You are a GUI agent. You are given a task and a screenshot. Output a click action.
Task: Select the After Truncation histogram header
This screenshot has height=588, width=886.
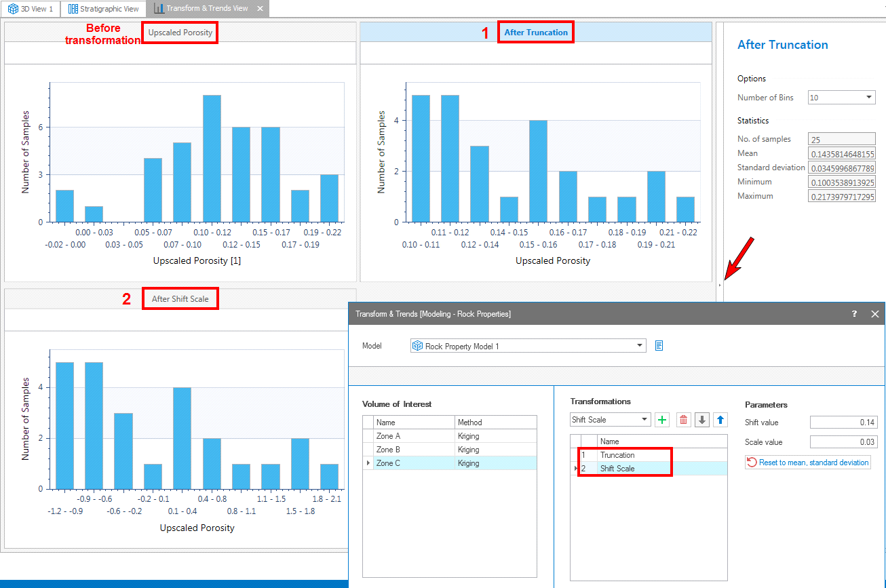tap(536, 33)
